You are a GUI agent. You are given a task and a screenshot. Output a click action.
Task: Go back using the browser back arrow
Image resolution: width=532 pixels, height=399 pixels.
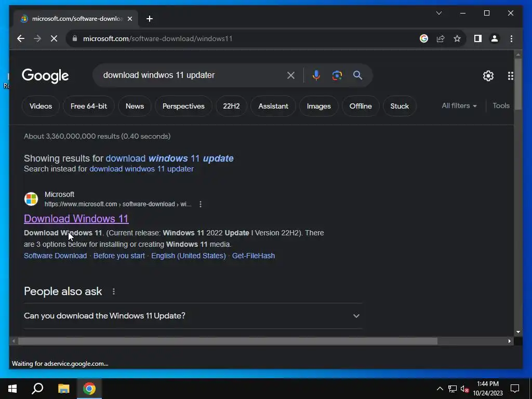pyautogui.click(x=21, y=38)
